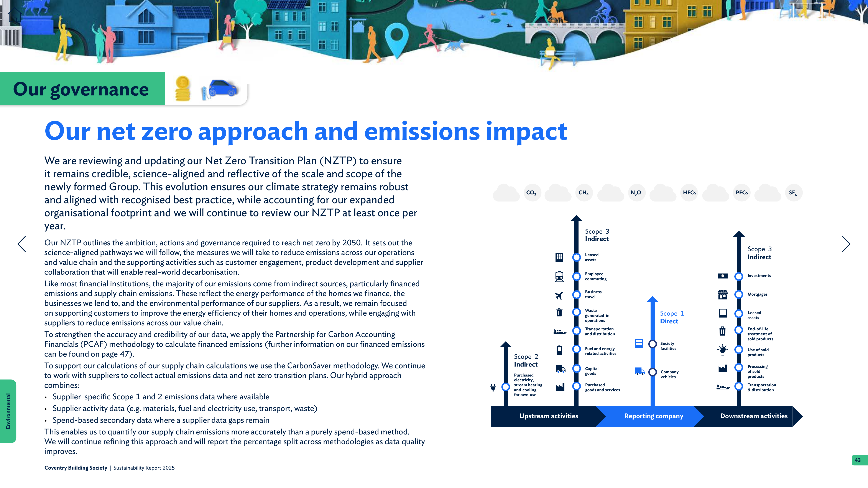Click the 'Purchased goods and services' label

pyautogui.click(x=602, y=387)
